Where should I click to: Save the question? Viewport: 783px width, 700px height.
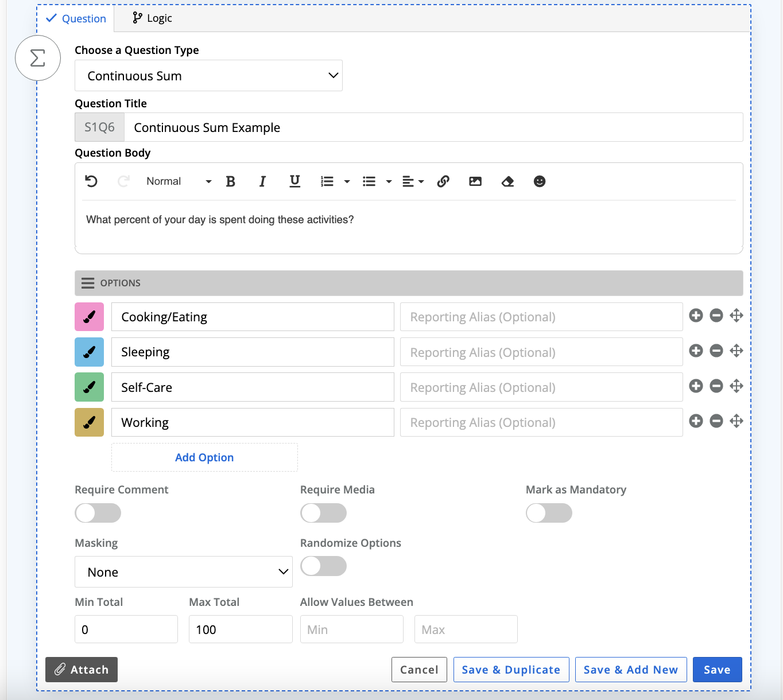pos(718,670)
